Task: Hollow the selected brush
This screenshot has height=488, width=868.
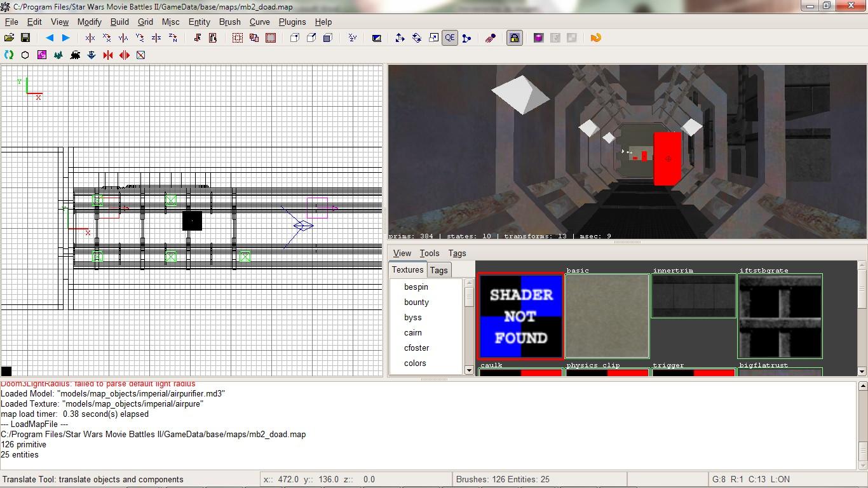Action: pyautogui.click(x=271, y=38)
